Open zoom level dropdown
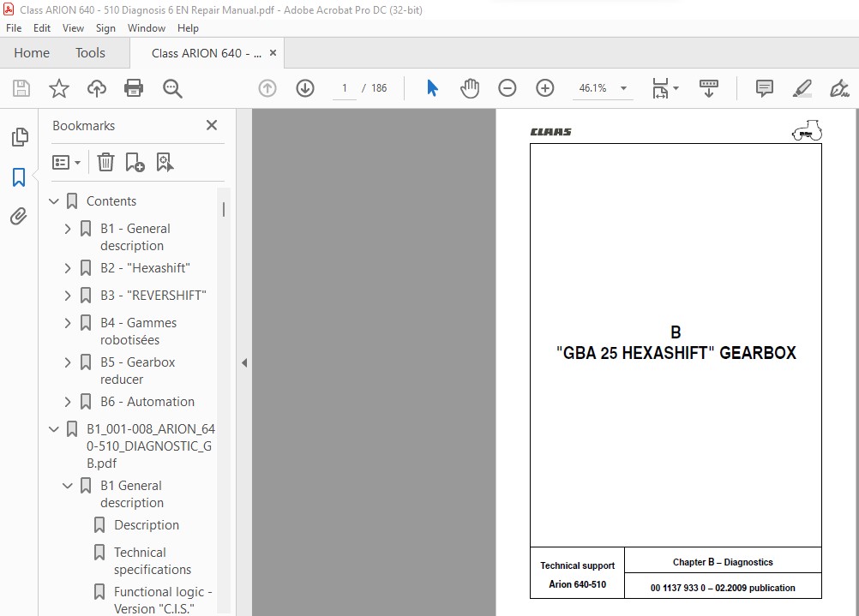 623,88
